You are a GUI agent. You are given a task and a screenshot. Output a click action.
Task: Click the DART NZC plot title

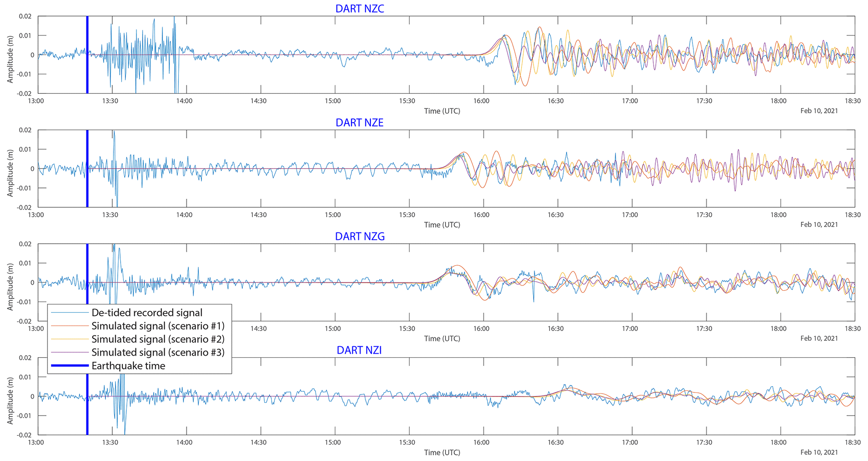point(359,9)
